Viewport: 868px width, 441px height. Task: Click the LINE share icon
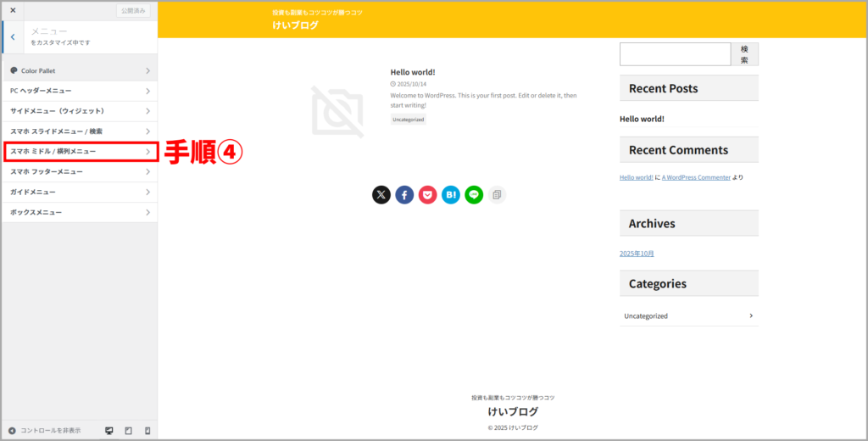point(474,195)
